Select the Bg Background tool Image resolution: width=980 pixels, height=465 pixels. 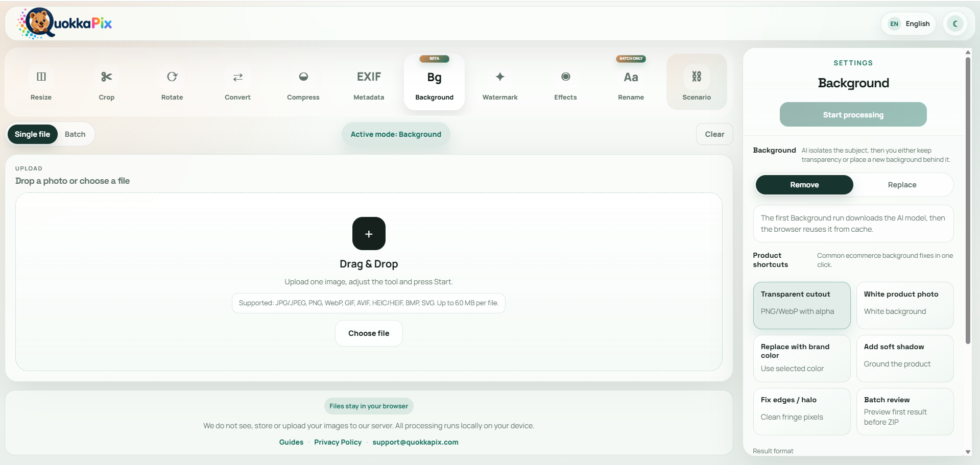[x=434, y=82]
